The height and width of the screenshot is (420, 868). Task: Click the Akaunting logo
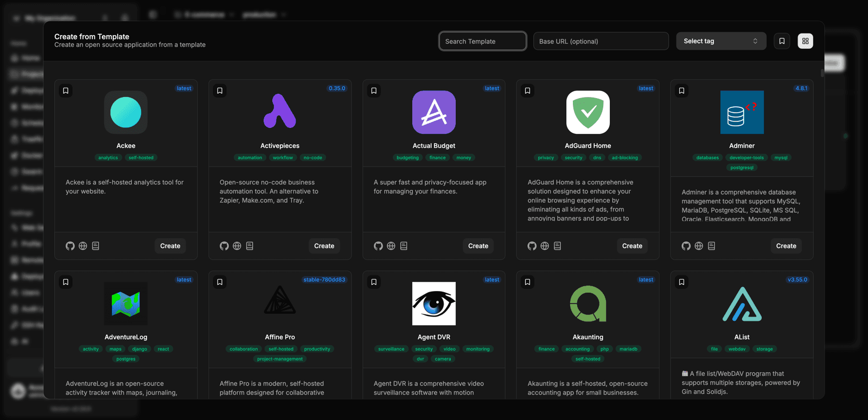pyautogui.click(x=588, y=303)
